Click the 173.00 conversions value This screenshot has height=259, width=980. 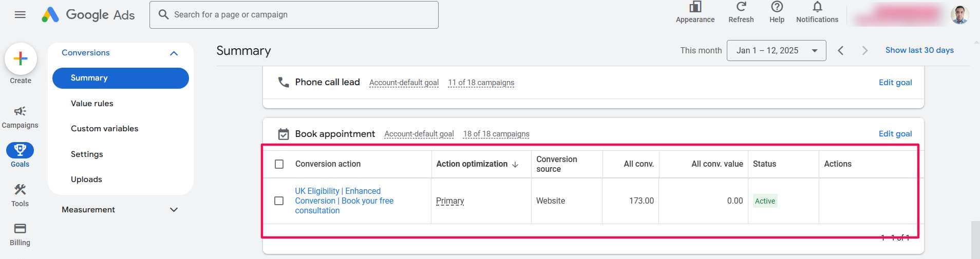point(642,201)
